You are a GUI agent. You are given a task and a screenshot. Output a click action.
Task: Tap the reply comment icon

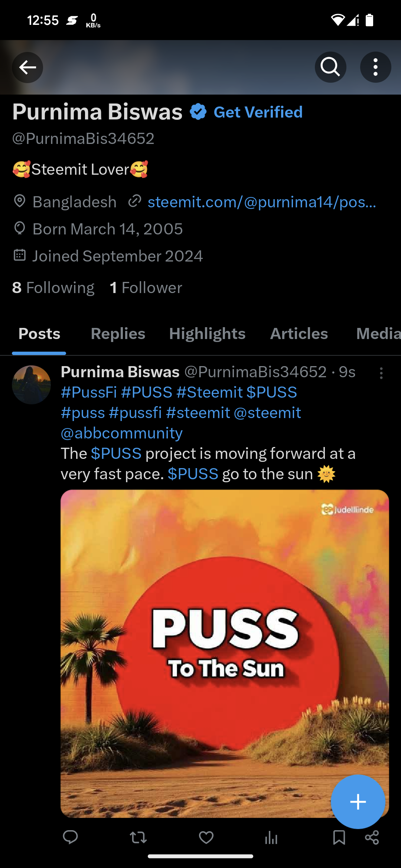70,837
